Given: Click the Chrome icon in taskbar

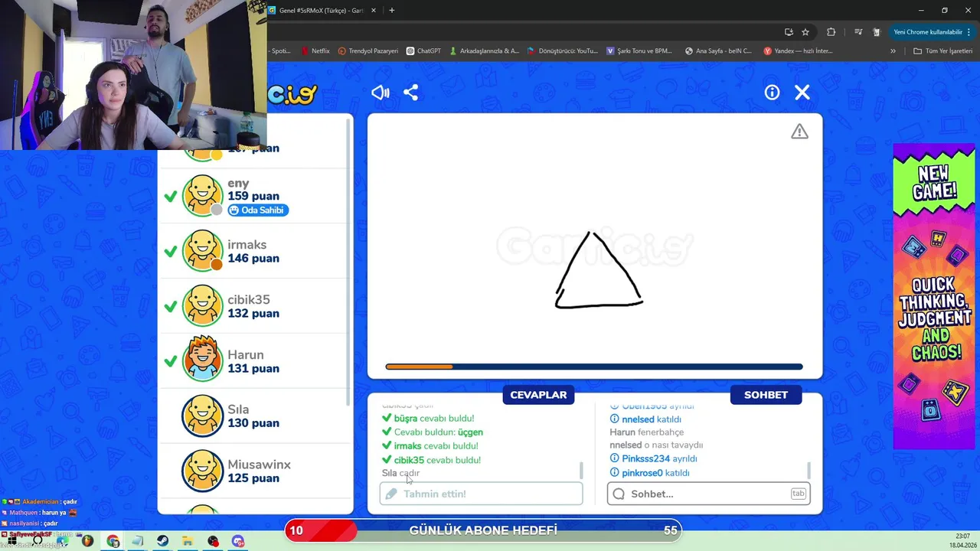Looking at the screenshot, I should point(113,541).
